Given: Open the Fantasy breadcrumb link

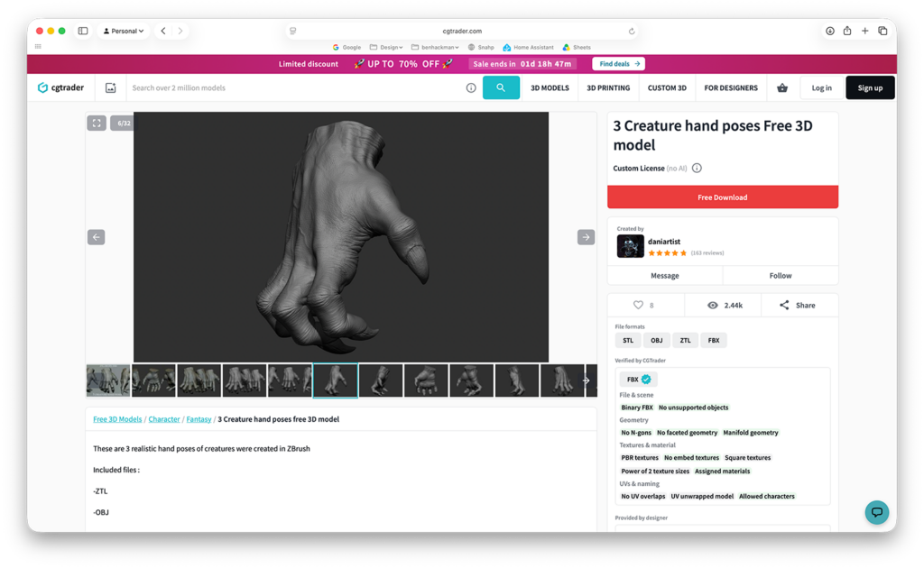Looking at the screenshot, I should 199,419.
